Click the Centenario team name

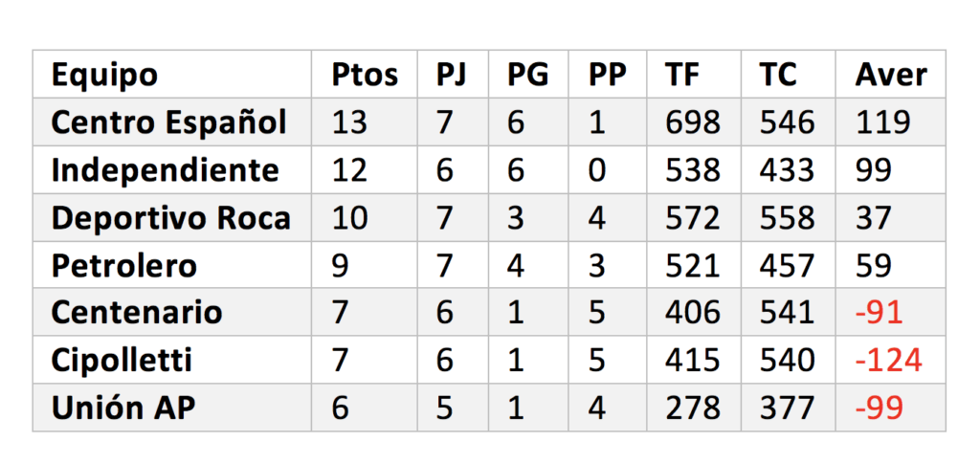(x=136, y=312)
